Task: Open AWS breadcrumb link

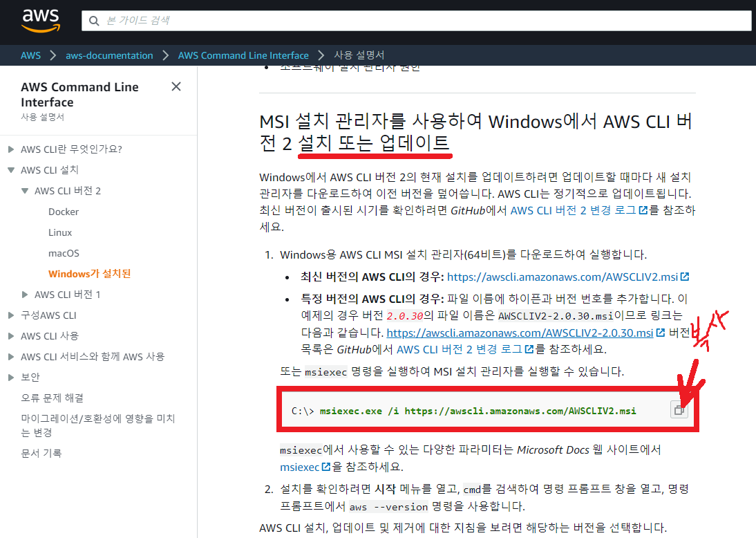Action: point(31,55)
